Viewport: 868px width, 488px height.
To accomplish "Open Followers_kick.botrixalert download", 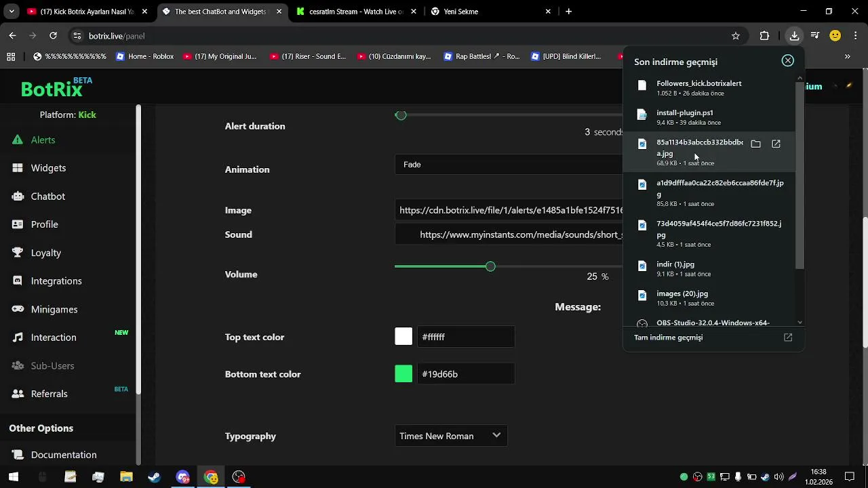I will coord(709,87).
